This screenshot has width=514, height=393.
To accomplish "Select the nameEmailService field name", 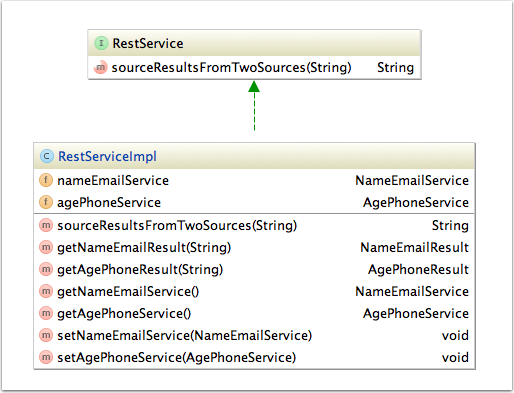I will [113, 181].
